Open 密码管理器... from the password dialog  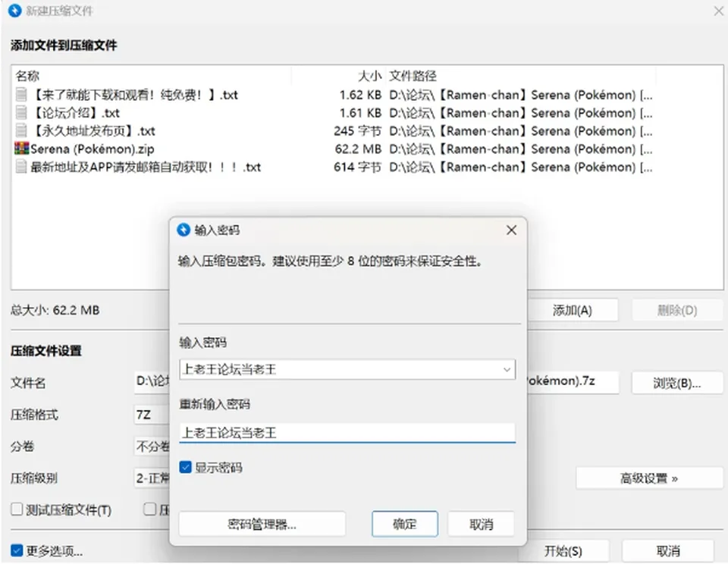(262, 524)
